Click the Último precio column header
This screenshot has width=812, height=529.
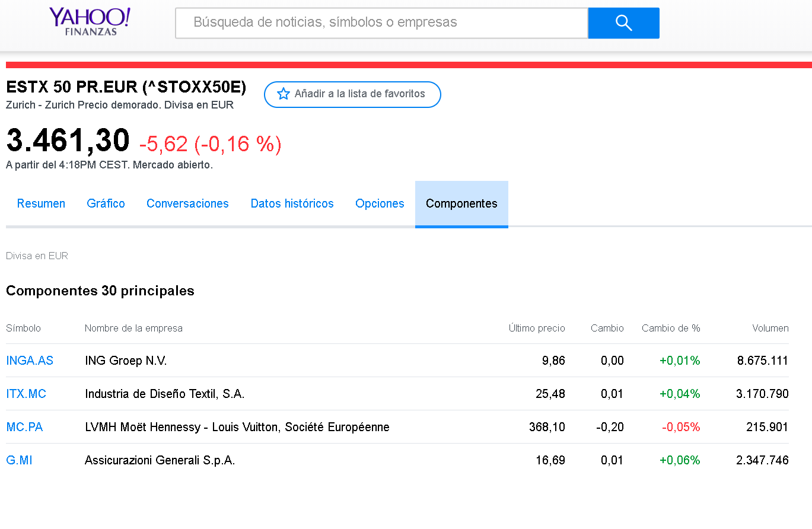click(537, 328)
